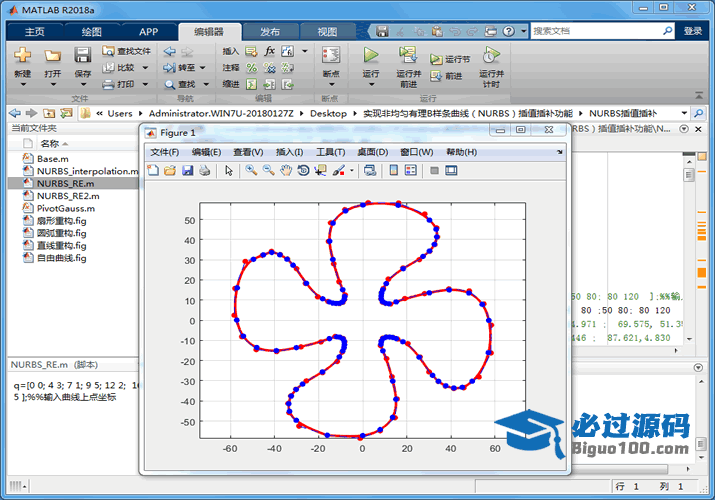Select the Edit Plot arrow tool
715x500 pixels.
[x=229, y=170]
